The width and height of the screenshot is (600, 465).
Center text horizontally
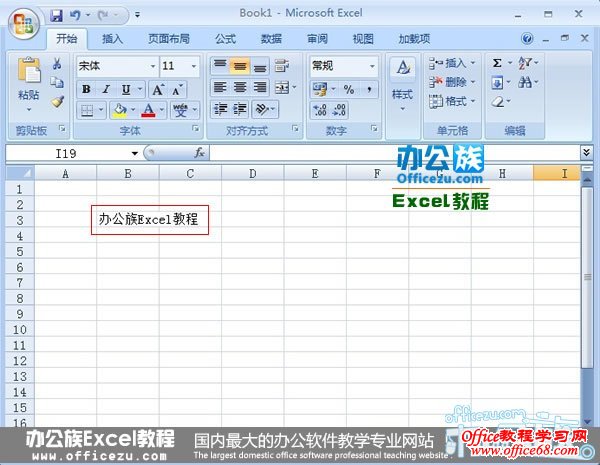pyautogui.click(x=240, y=88)
